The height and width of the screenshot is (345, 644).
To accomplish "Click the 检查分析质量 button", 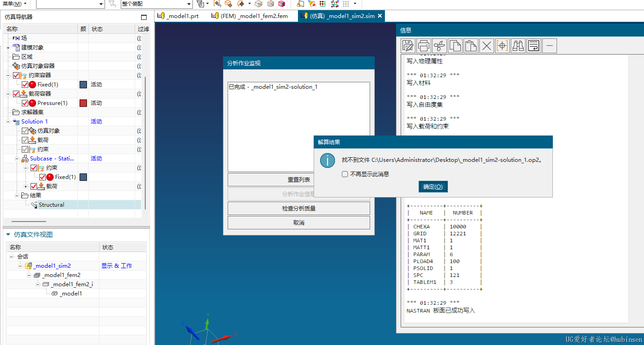I will 299,208.
